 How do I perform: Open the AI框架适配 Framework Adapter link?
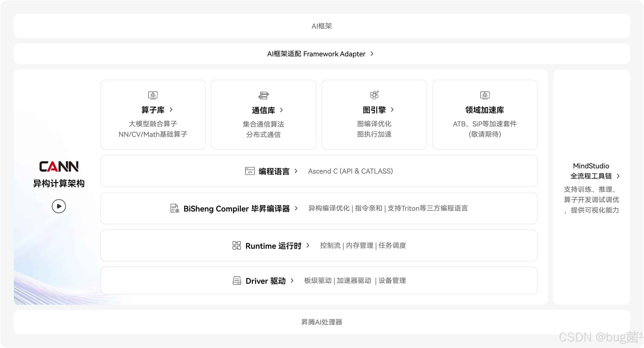(x=316, y=54)
